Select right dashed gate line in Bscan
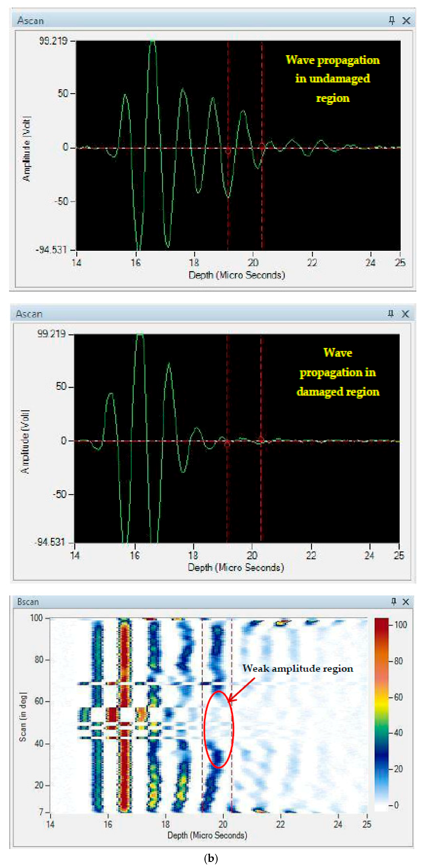 pos(232,741)
